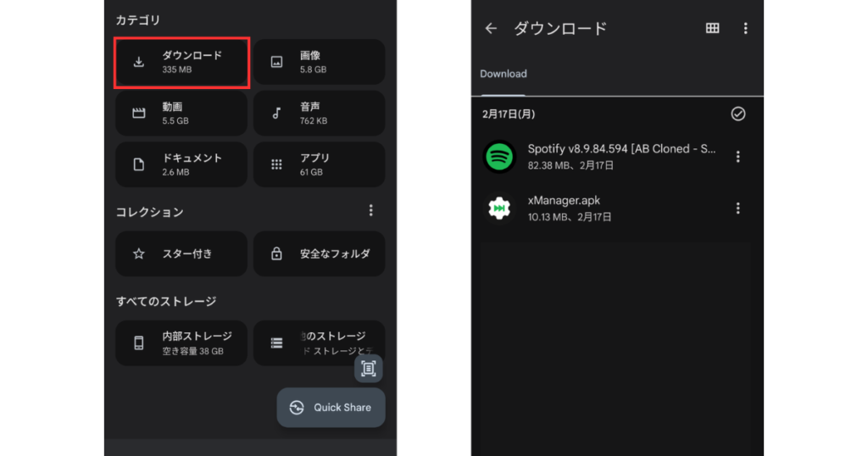Image resolution: width=868 pixels, height=456 pixels.
Task: Tap the Spotify file thumbnail icon
Action: [x=499, y=157]
